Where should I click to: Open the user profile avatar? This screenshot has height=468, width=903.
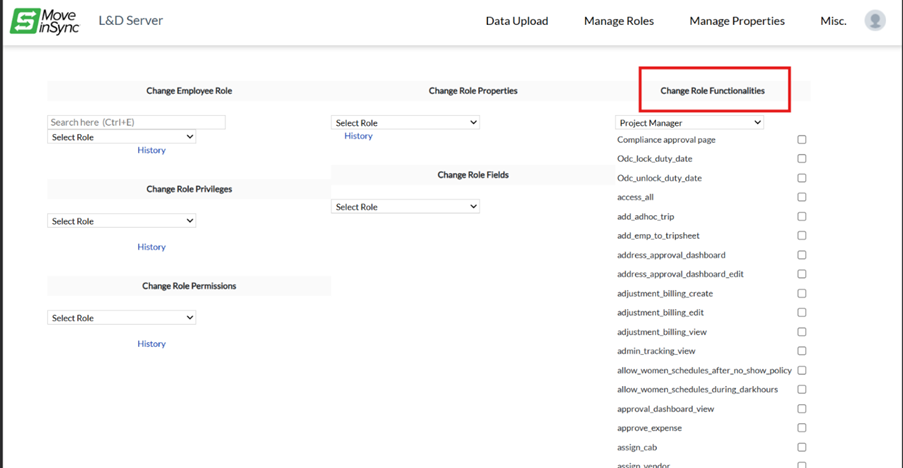pos(875,21)
